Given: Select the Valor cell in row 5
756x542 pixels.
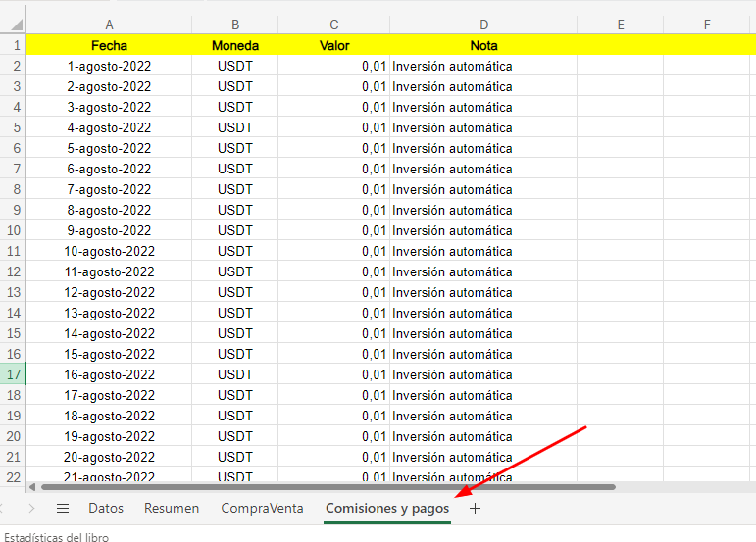Looking at the screenshot, I should [333, 127].
